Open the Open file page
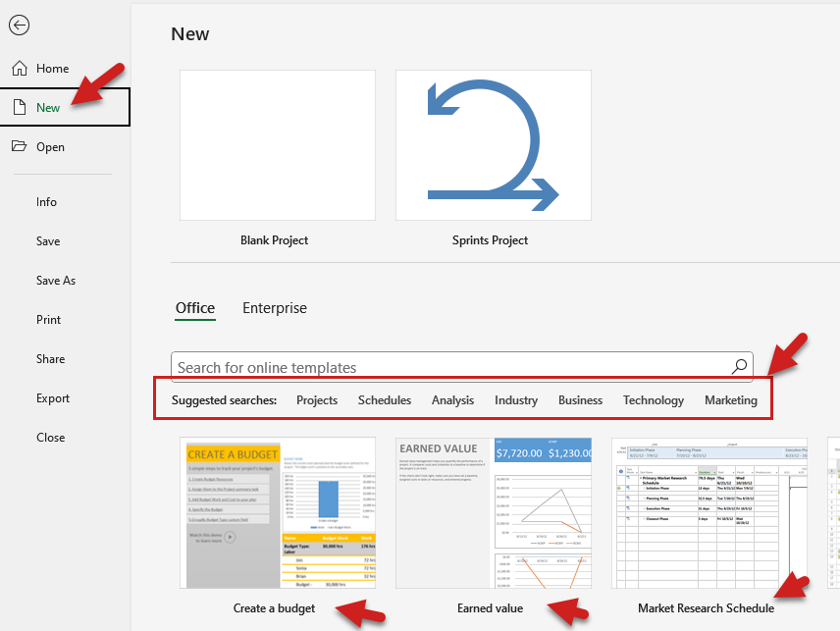This screenshot has height=631, width=840. point(50,147)
